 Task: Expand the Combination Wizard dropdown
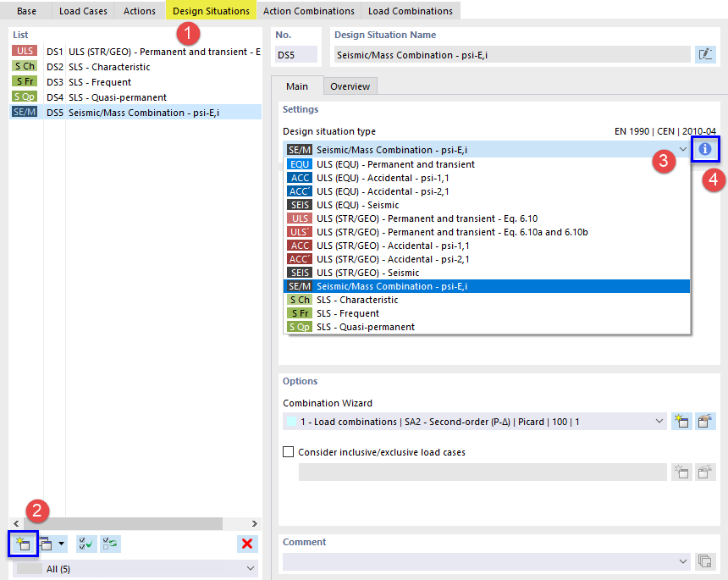click(x=659, y=421)
